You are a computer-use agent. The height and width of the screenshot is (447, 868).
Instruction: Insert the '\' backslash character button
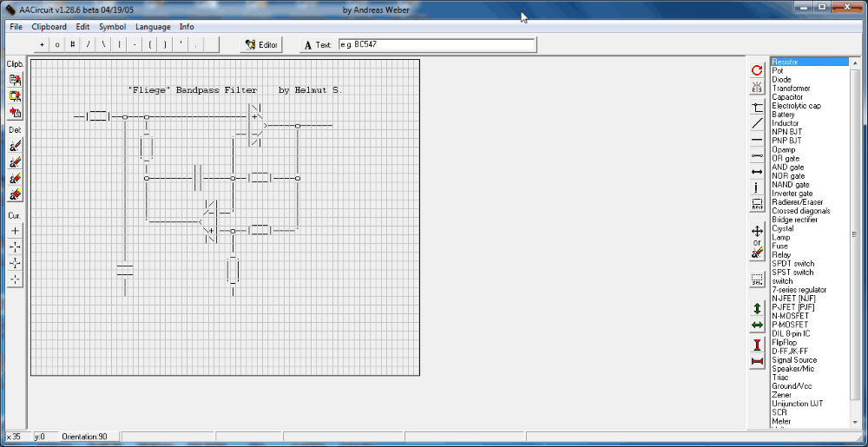(x=103, y=45)
